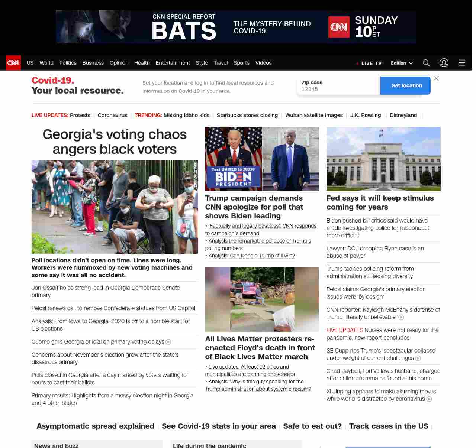This screenshot has height=448, width=476.
Task: Watch LIVE TV link in header
Action: pos(369,63)
